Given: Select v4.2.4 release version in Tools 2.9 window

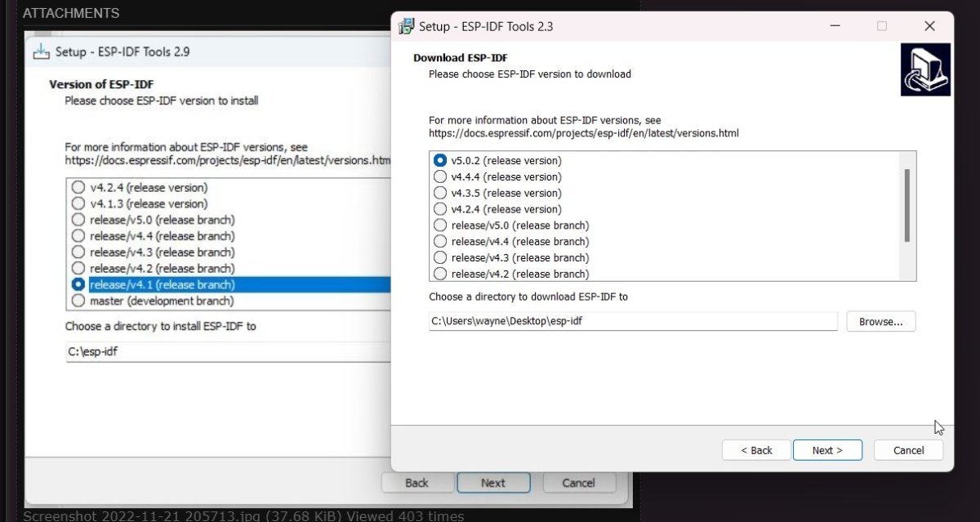Looking at the screenshot, I should point(78,187).
